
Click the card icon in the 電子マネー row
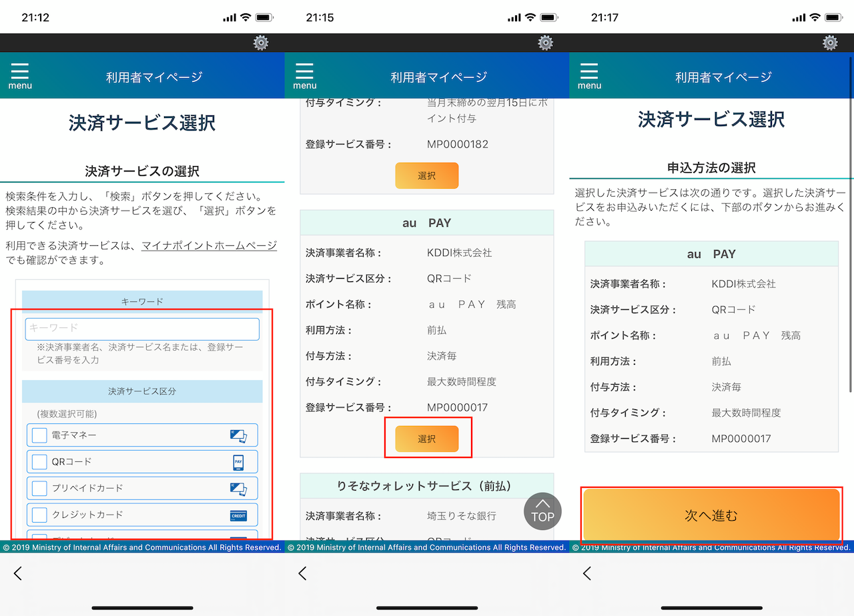pyautogui.click(x=238, y=435)
